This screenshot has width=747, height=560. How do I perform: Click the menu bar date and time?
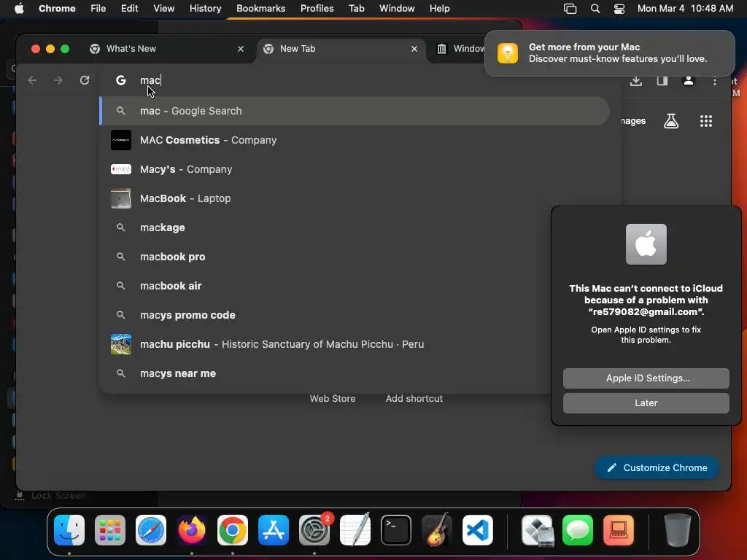(685, 9)
